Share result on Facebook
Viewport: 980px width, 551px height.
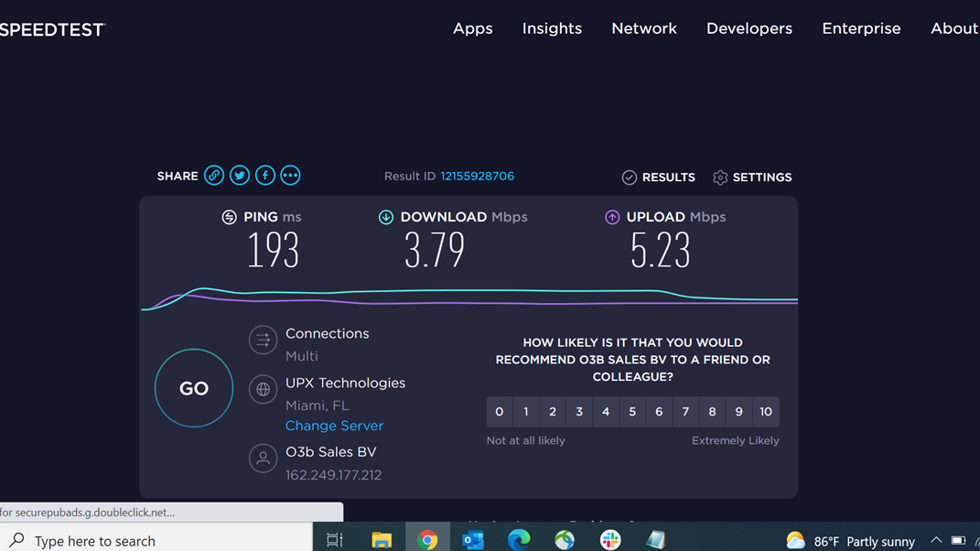point(265,176)
